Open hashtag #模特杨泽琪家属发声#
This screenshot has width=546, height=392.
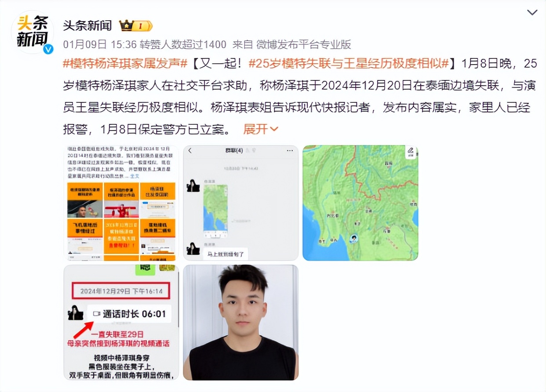point(125,63)
